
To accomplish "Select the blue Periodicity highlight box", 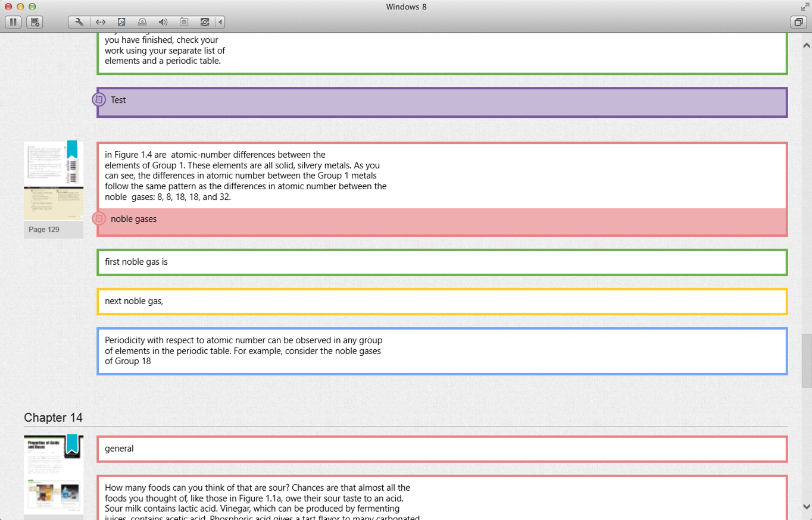I will (442, 351).
